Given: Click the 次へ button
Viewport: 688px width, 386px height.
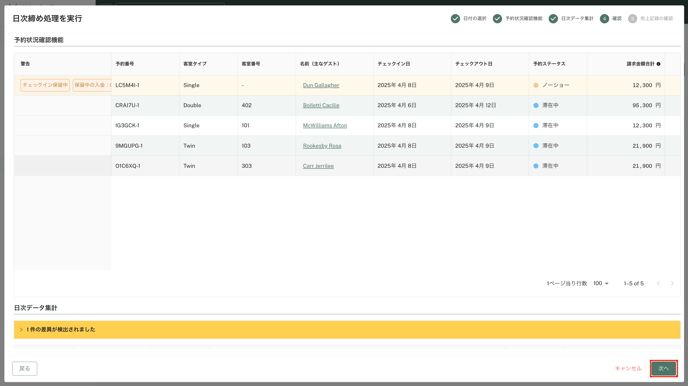Looking at the screenshot, I should pyautogui.click(x=663, y=368).
